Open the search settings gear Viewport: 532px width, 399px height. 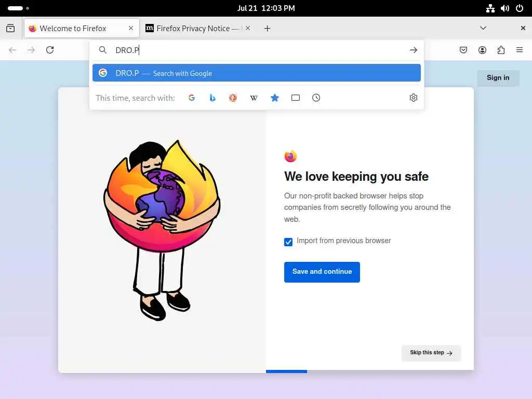pos(413,98)
